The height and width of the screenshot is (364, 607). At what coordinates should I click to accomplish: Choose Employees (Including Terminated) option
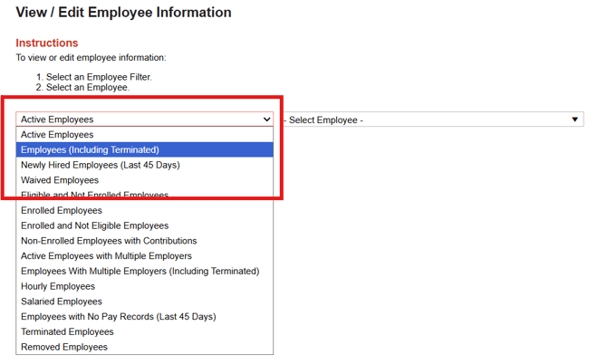pyautogui.click(x=90, y=149)
